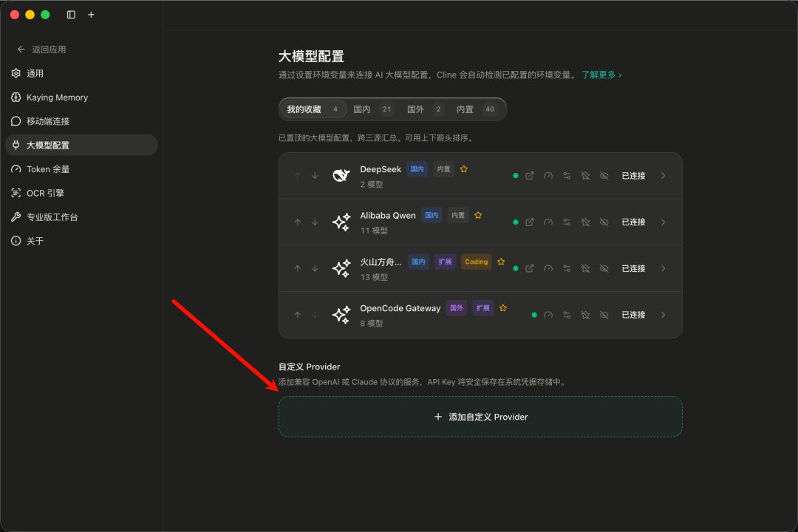Viewport: 798px width, 532px height.
Task: Open the Token 余量 section
Action: coord(81,169)
